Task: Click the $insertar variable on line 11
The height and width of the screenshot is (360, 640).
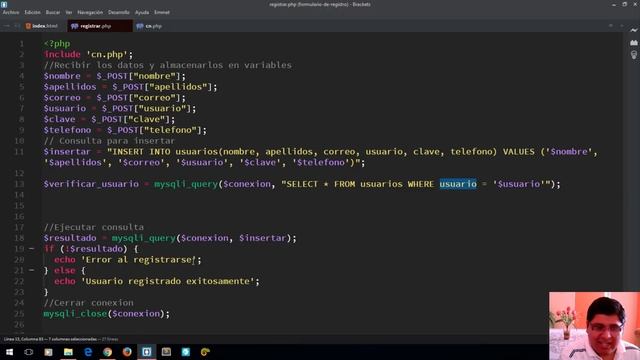Action: click(67, 152)
